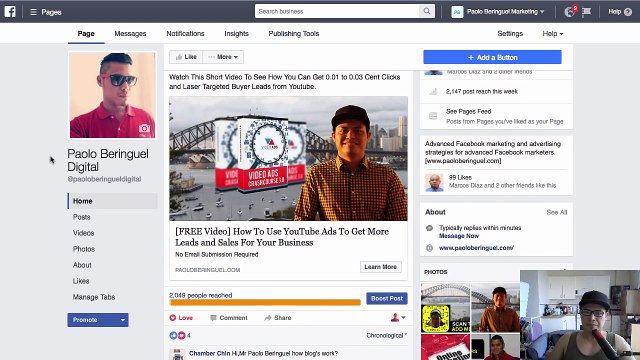Viewport: 640px width, 360px height.
Task: Click the See Pages Feed link
Action: click(x=469, y=111)
